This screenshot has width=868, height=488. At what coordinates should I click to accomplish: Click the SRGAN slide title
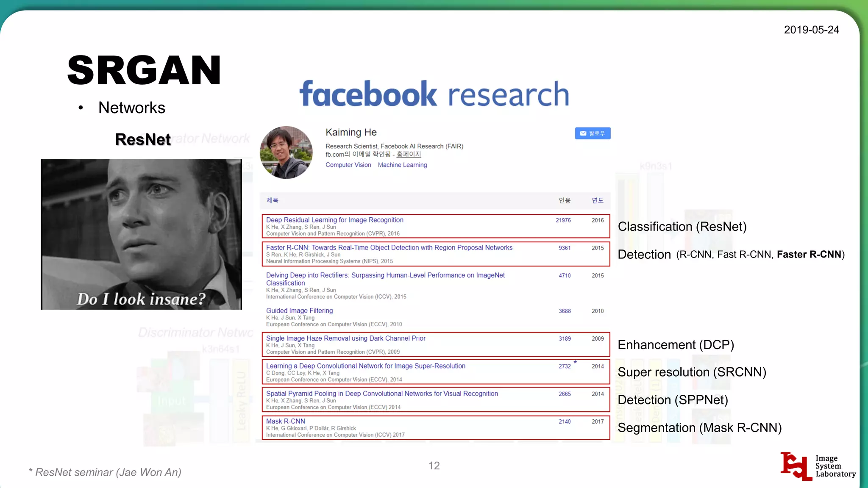coord(144,70)
